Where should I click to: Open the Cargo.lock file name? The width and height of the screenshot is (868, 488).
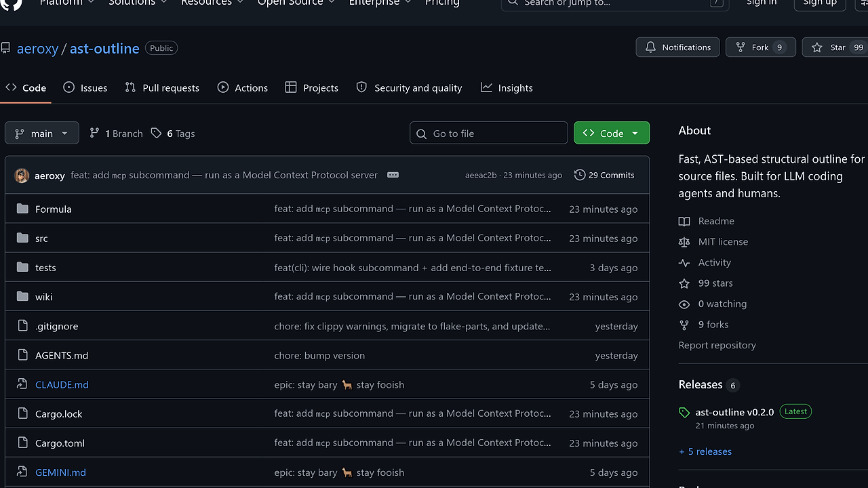(x=58, y=413)
